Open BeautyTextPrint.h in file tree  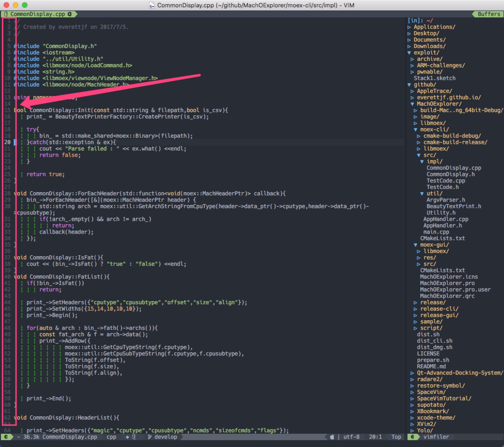pyautogui.click(x=454, y=207)
